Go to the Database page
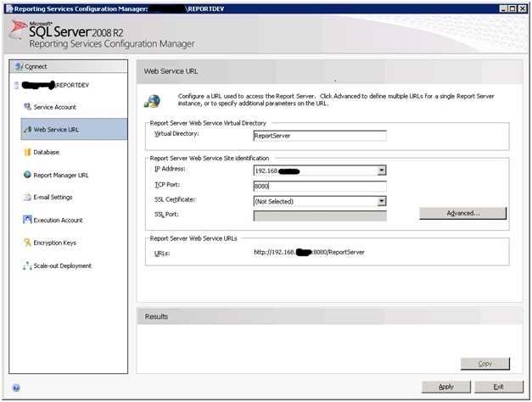This screenshot has width=532, height=402. coord(46,153)
